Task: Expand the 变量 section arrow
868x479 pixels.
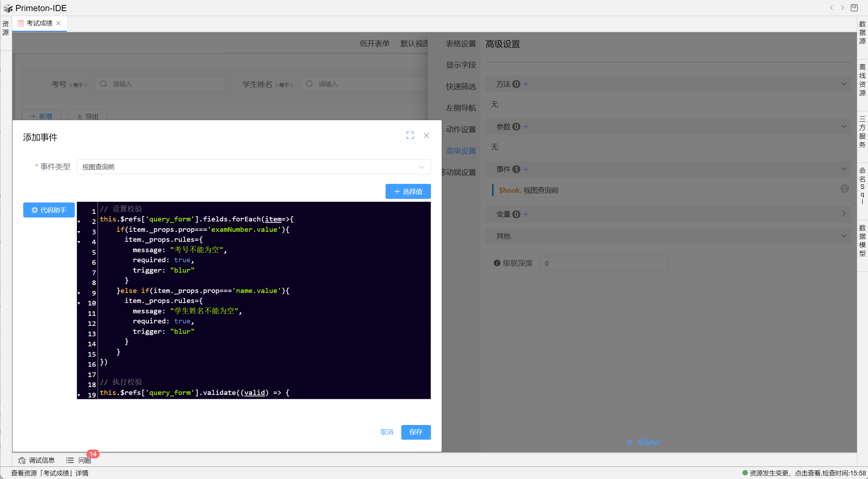Action: pos(844,214)
